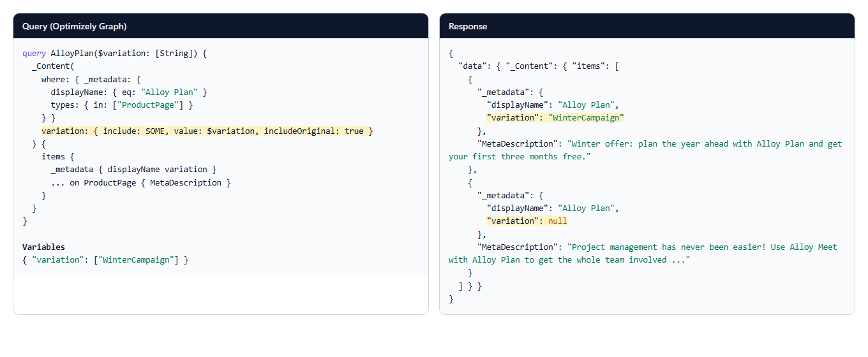Viewport: 868px width, 357px height.
Task: Click the "Response" panel header
Action: click(647, 26)
